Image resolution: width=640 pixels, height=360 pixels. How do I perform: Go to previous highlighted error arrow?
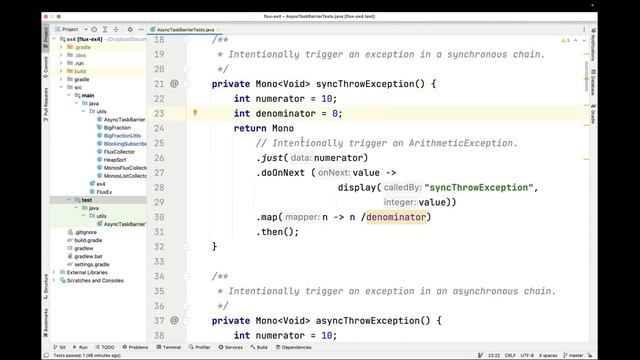click(x=576, y=40)
